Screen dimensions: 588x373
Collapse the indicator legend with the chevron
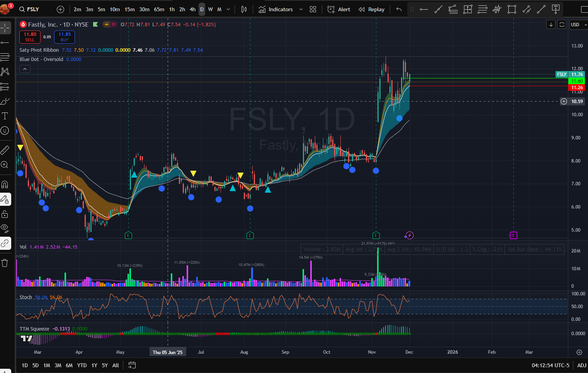click(25, 69)
